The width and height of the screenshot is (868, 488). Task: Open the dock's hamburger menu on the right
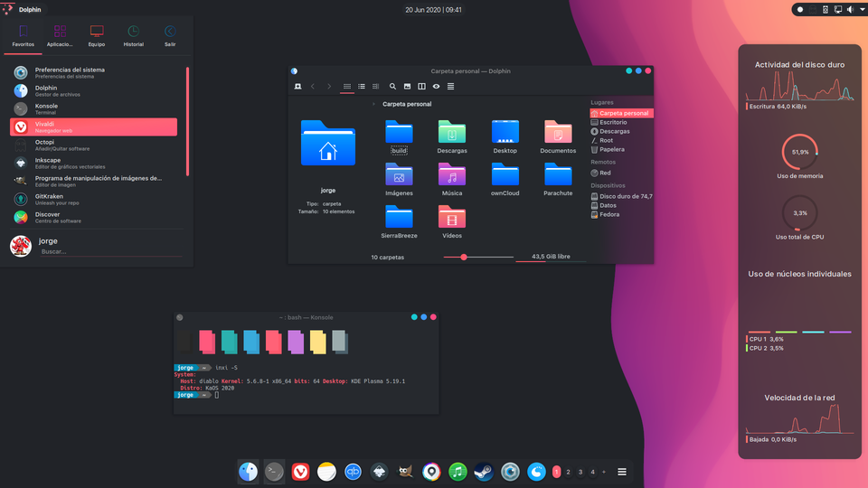622,472
